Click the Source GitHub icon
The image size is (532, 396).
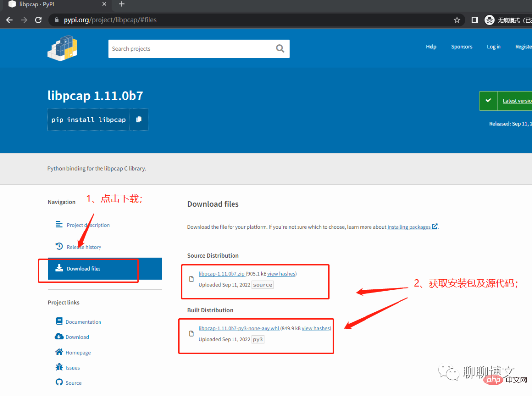point(59,382)
